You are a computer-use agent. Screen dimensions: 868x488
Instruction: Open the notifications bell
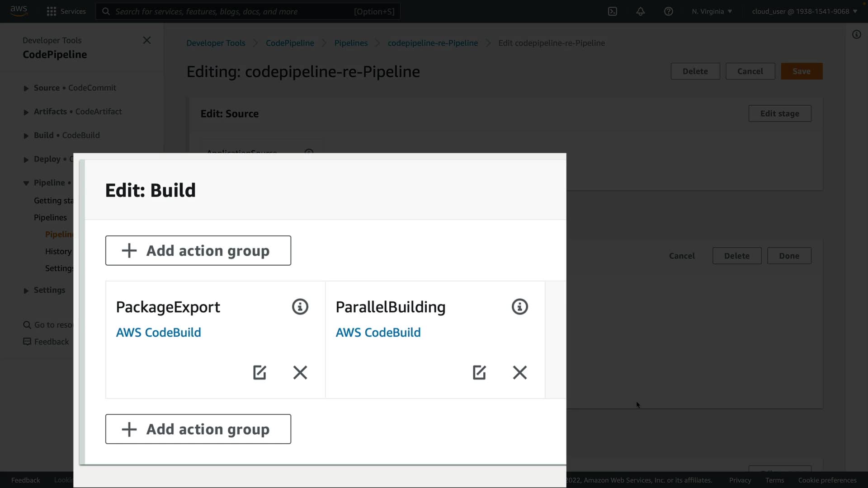641,11
